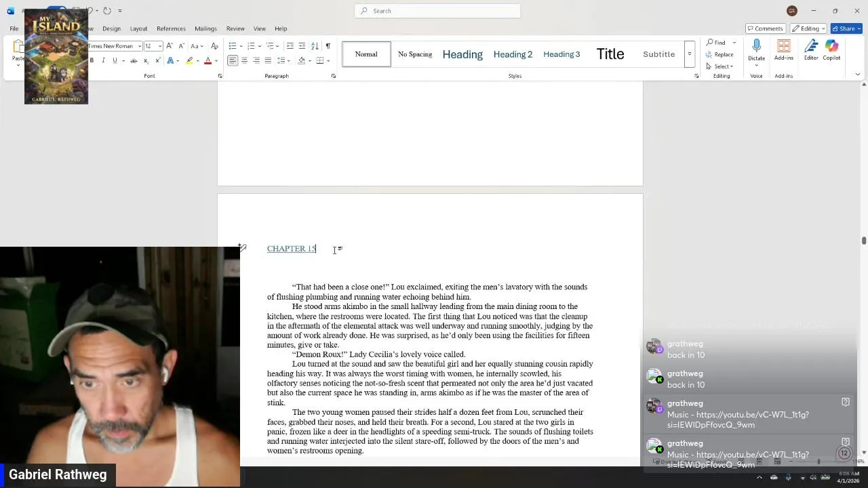Screen dimensions: 868x488
Task: Click Increase Font Size icon
Action: click(x=170, y=46)
